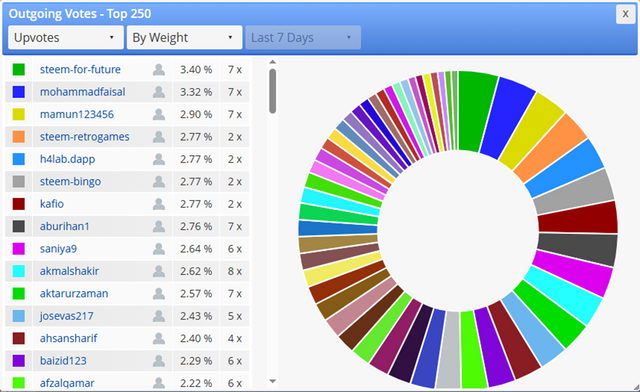The image size is (640, 392).
Task: Click profile icon for steem-bingo
Action: (x=159, y=182)
